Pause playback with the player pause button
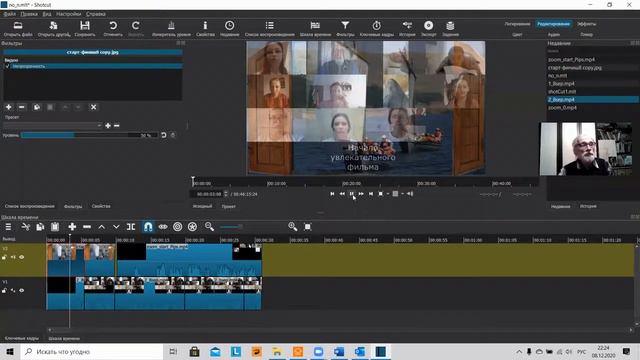Image resolution: width=640 pixels, height=360 pixels. tap(351, 194)
